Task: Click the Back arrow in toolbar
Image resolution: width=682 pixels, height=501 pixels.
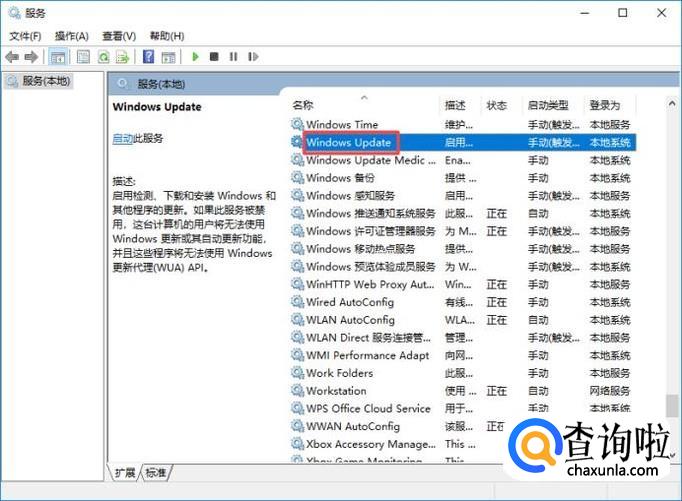Action: click(x=12, y=57)
